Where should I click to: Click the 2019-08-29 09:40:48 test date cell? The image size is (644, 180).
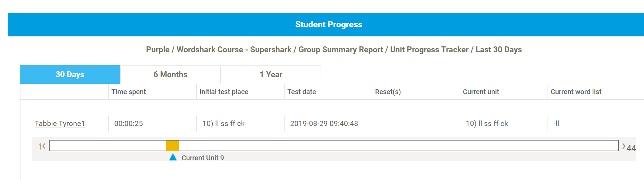coord(324,124)
